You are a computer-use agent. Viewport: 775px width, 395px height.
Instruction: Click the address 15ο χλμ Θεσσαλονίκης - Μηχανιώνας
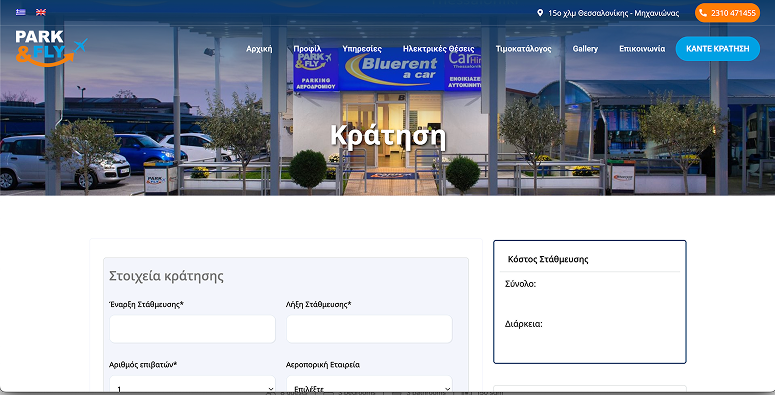(x=613, y=13)
